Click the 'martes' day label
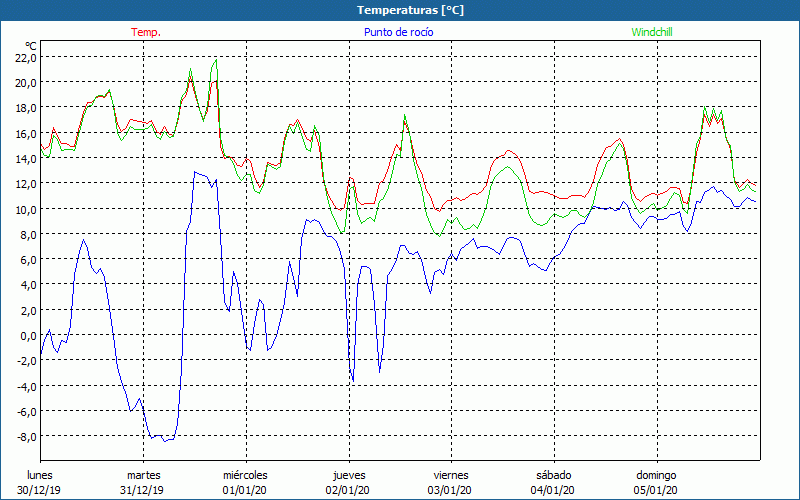Viewport: 800px width, 500px height. [144, 475]
